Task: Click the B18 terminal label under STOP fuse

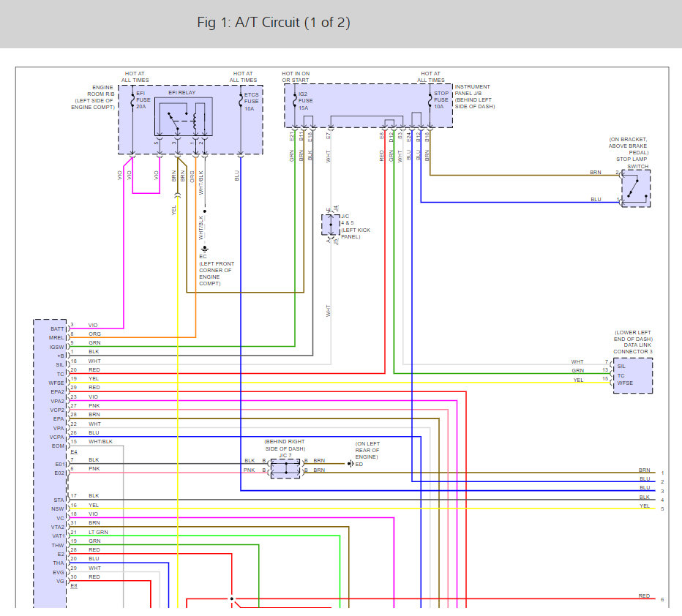Action: pos(427,138)
